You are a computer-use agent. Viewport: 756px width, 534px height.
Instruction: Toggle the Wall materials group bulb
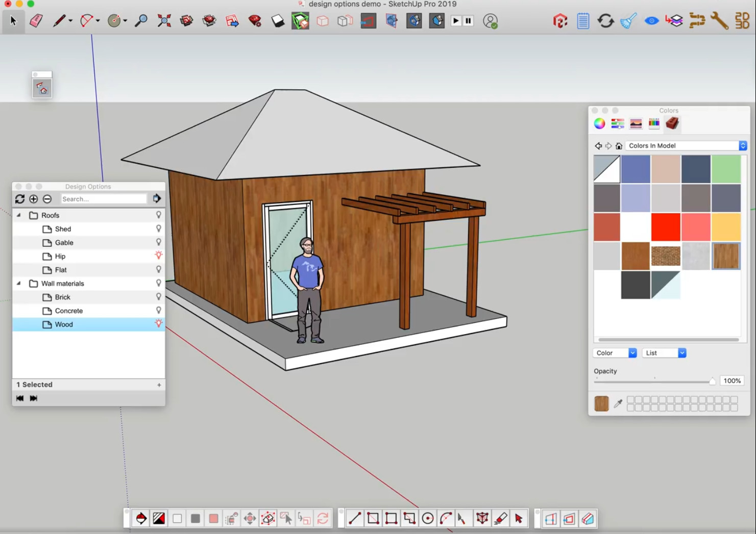click(159, 283)
